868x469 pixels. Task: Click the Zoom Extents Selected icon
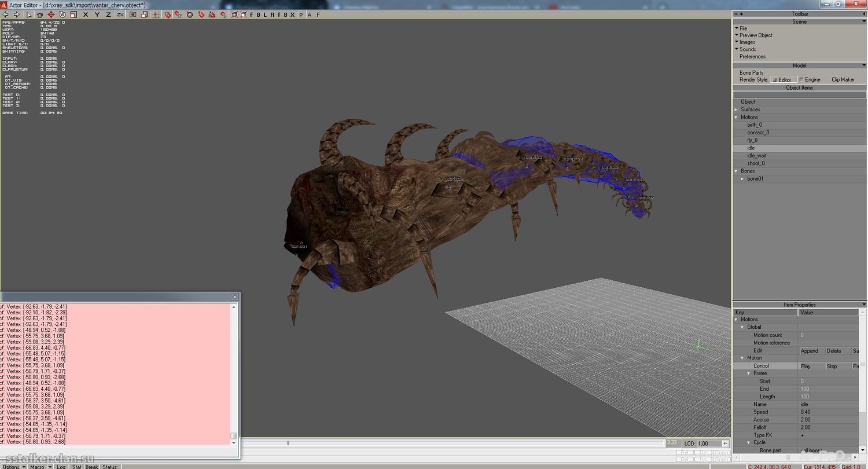click(244, 14)
